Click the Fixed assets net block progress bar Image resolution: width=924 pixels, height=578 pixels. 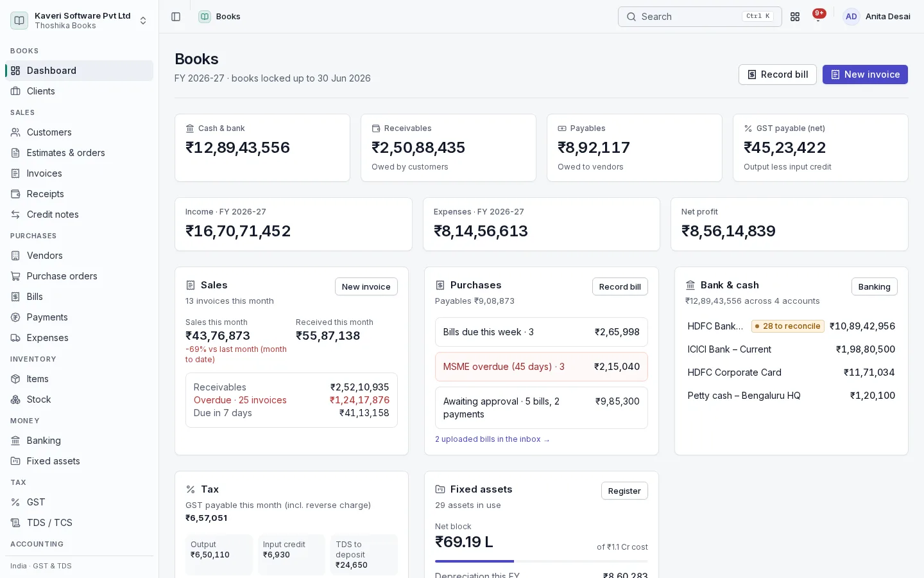[x=542, y=561]
